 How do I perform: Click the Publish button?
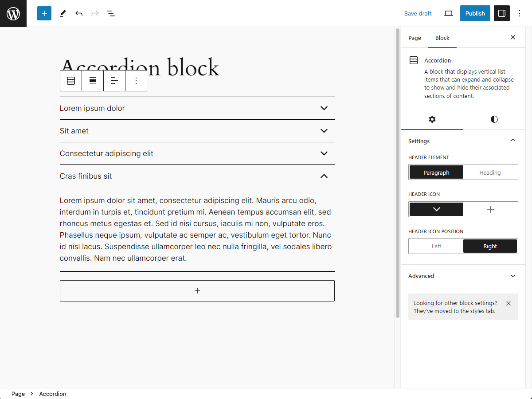pyautogui.click(x=475, y=13)
